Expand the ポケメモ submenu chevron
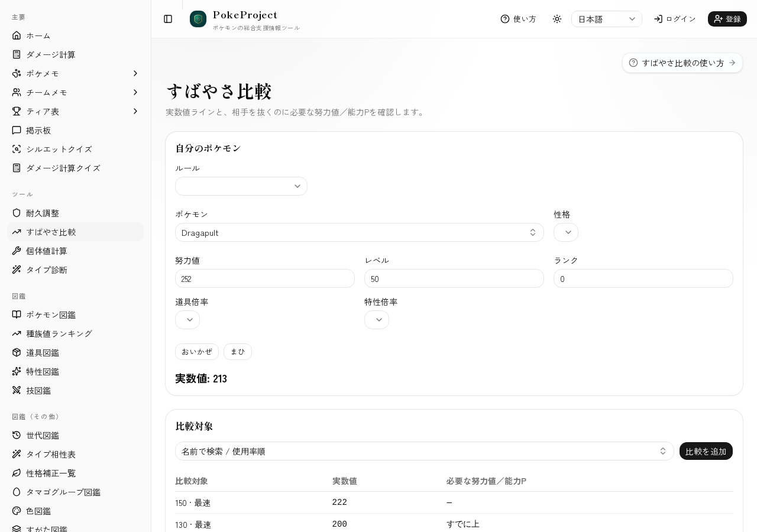 click(x=135, y=73)
